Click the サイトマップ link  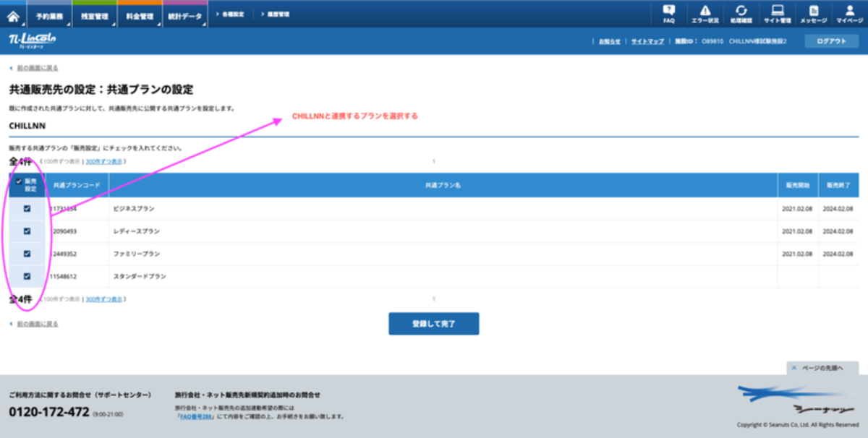pos(647,42)
